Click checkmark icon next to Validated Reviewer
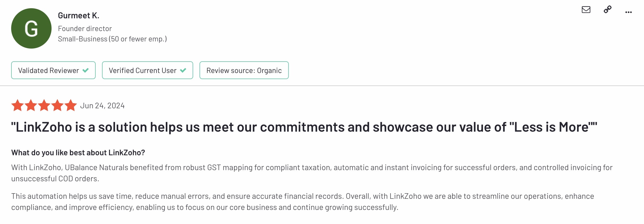 pos(86,70)
